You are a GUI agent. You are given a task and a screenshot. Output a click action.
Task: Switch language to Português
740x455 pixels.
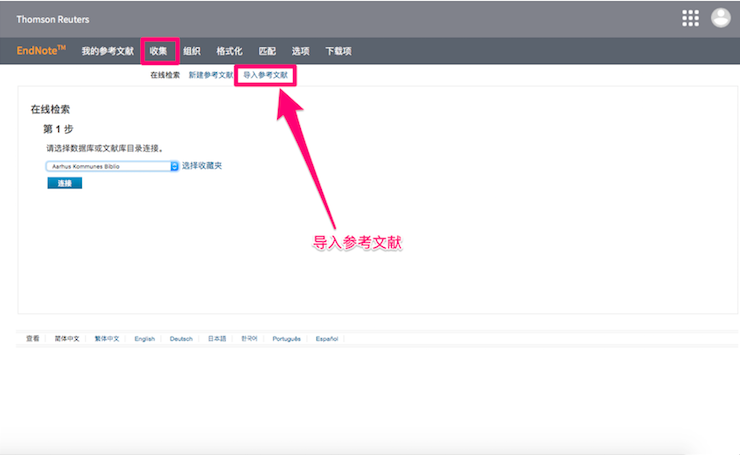[286, 339]
